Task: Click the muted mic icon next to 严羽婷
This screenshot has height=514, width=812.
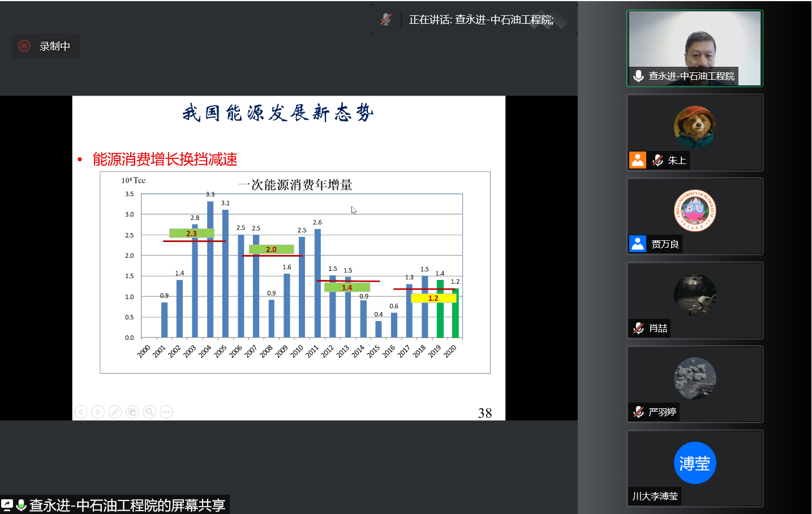Action: [x=639, y=412]
